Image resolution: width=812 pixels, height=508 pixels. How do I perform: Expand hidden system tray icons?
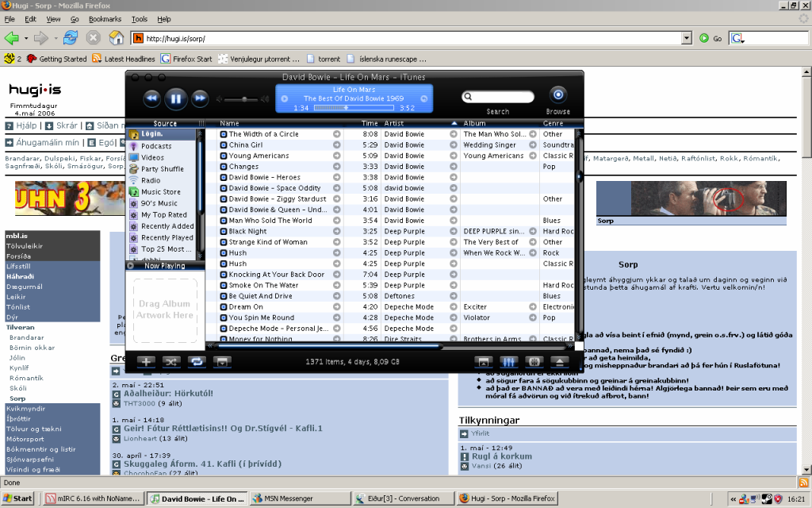[x=733, y=498]
